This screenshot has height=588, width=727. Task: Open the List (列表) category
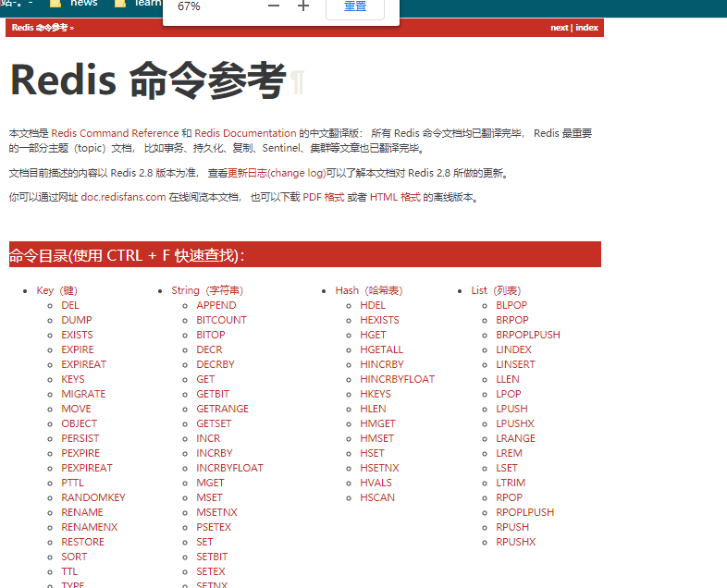(x=496, y=290)
